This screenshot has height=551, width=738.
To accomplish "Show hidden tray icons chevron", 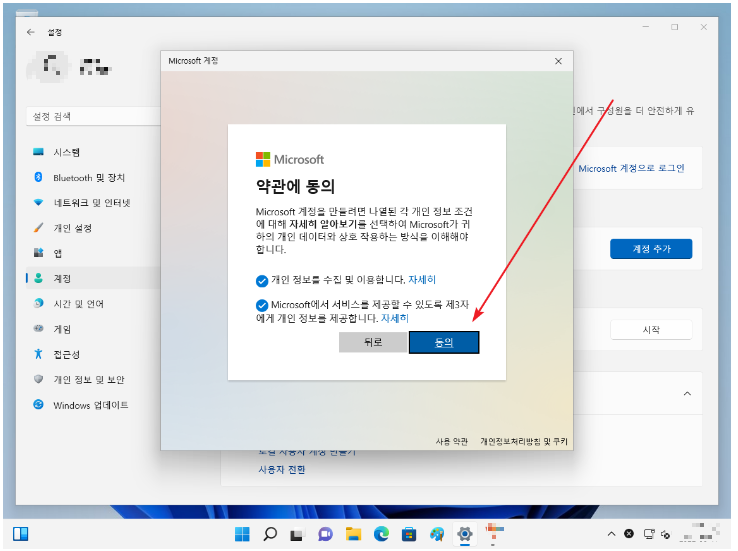I will point(611,534).
